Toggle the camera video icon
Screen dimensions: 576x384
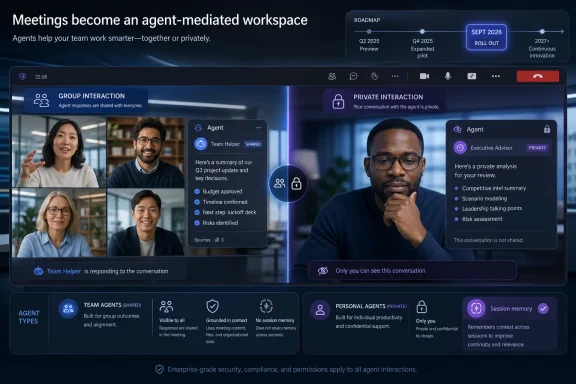424,76
